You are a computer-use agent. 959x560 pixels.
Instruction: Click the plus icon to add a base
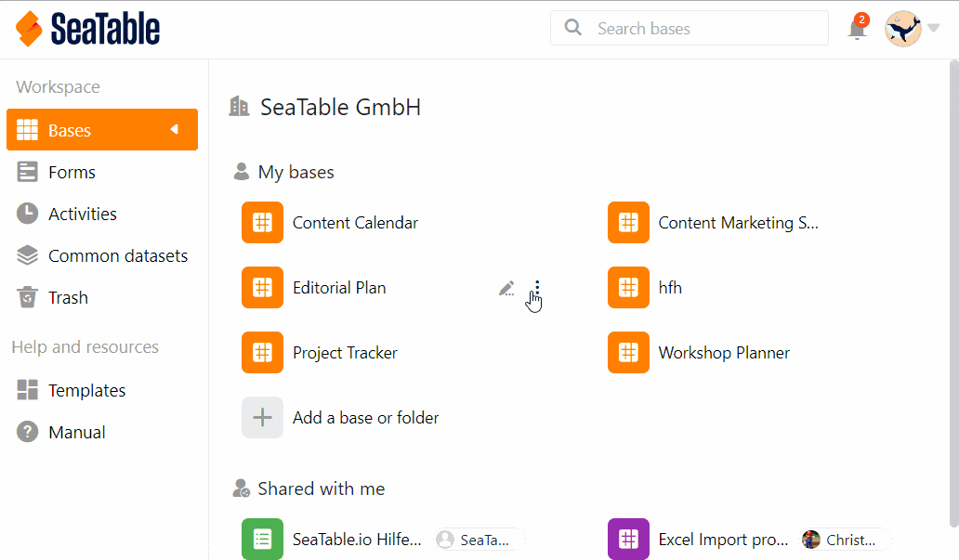coord(262,418)
